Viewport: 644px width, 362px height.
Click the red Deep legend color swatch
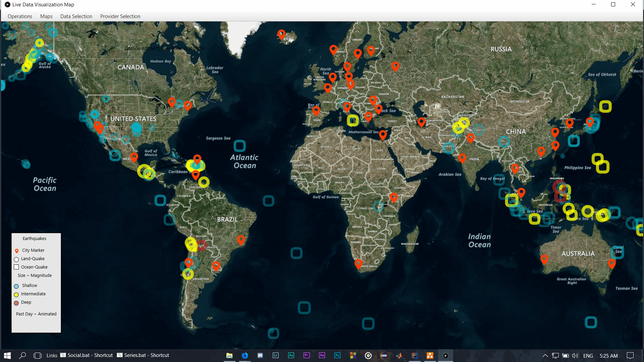16,303
